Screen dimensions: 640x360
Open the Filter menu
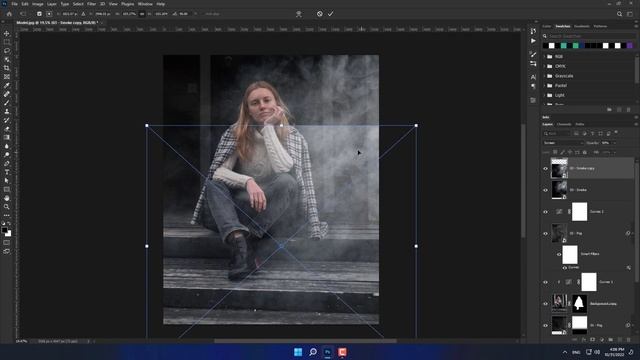(91, 4)
